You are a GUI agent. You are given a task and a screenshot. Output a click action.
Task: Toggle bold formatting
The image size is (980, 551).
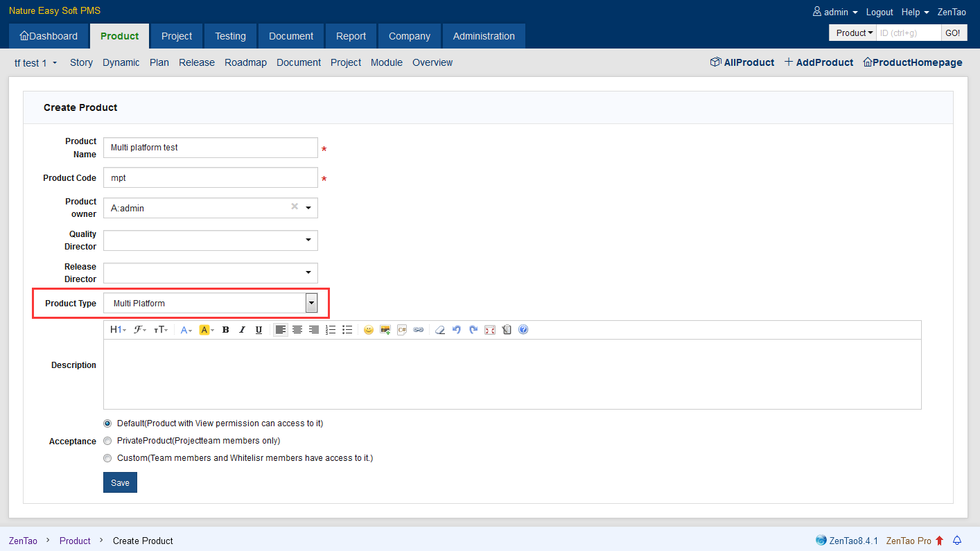pyautogui.click(x=225, y=330)
